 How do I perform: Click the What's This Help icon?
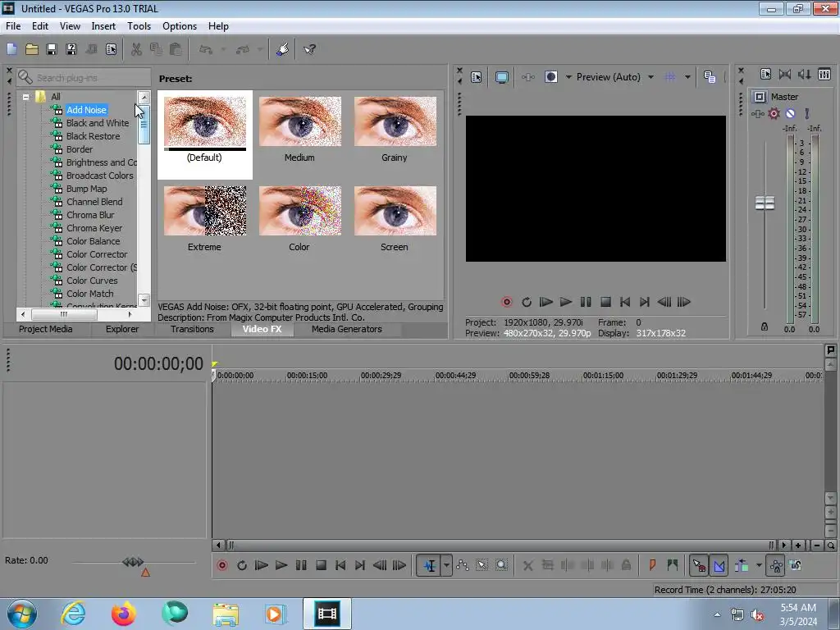coord(309,49)
